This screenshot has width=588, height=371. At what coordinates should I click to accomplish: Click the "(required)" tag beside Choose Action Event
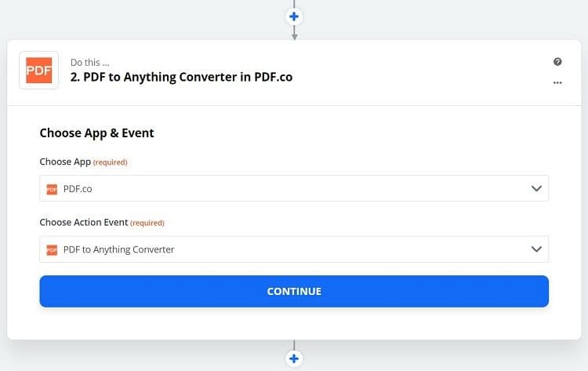(147, 223)
